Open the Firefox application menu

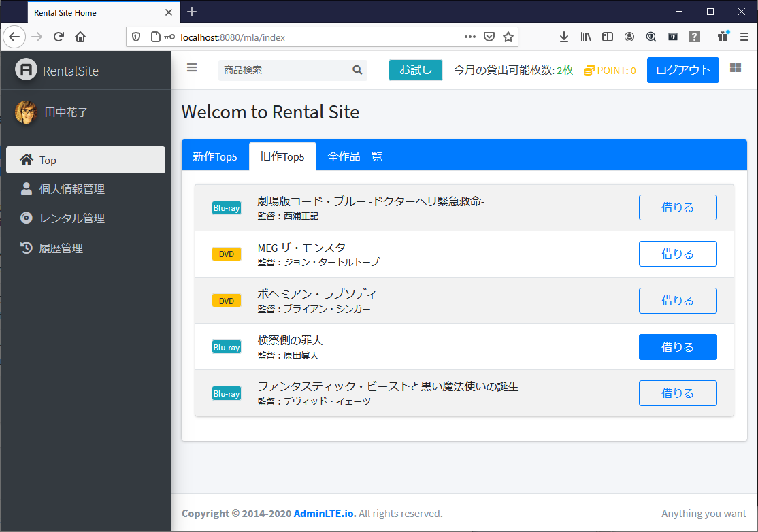point(743,37)
